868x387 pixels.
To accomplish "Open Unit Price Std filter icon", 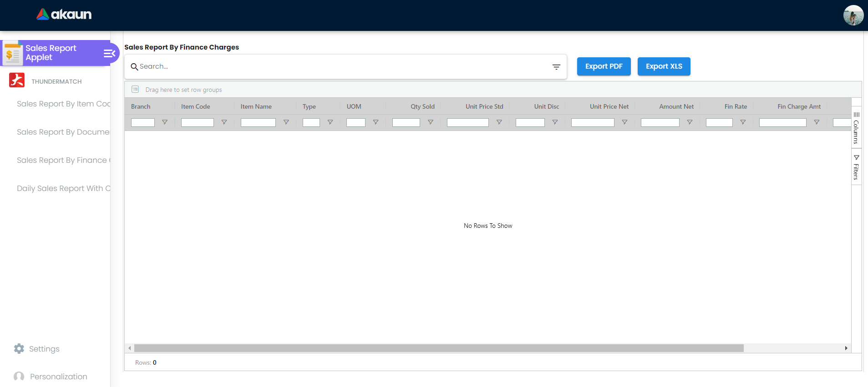I will coord(499,122).
